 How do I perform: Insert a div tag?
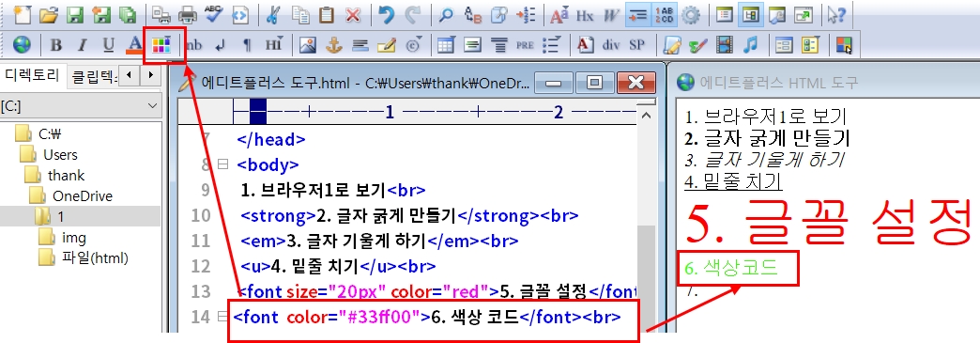click(611, 44)
